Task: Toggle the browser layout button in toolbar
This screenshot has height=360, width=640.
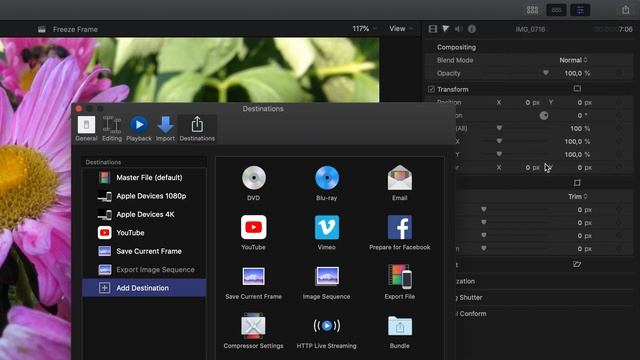Action: point(532,10)
